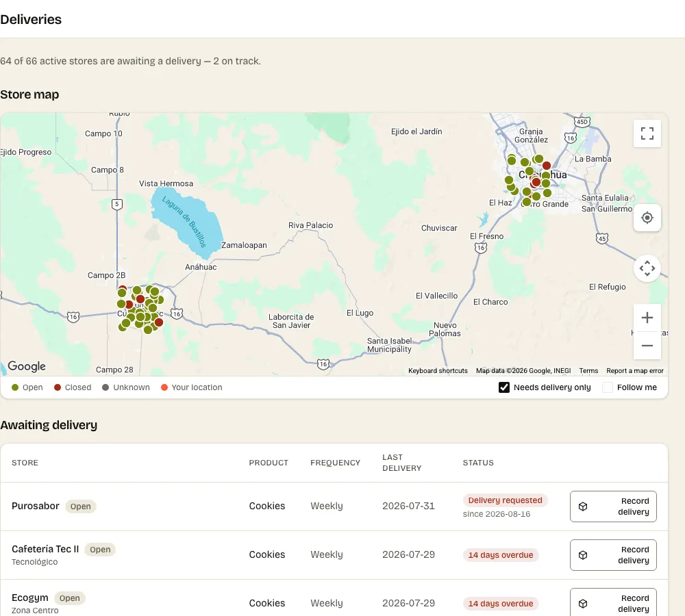Record delivery for Ecogym

(x=613, y=604)
